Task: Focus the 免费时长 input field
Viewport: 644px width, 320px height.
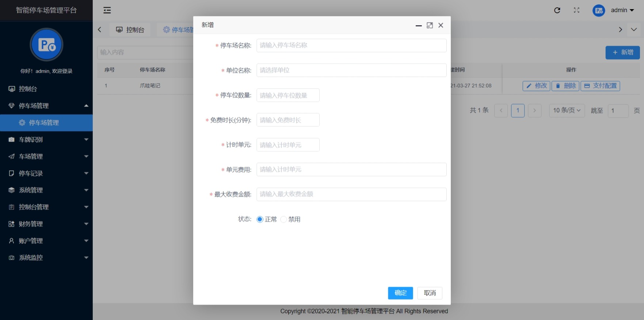Action: coord(288,120)
